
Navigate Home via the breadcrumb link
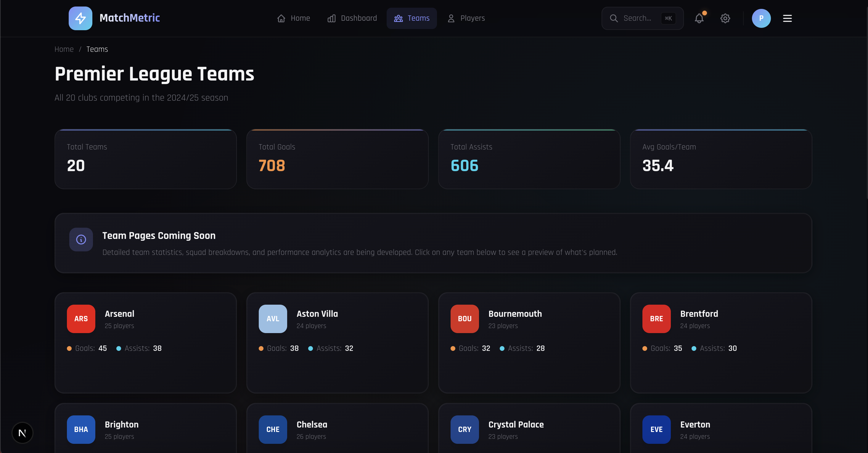pos(64,49)
